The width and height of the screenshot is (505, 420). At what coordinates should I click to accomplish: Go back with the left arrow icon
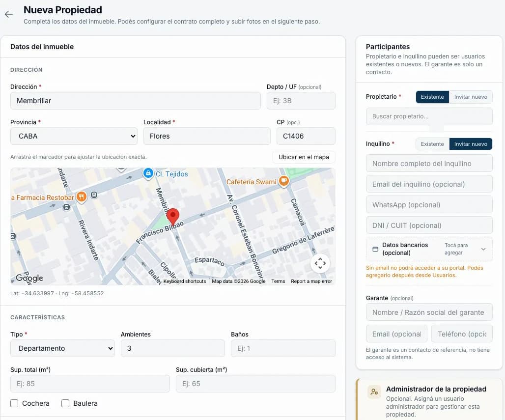pyautogui.click(x=9, y=14)
